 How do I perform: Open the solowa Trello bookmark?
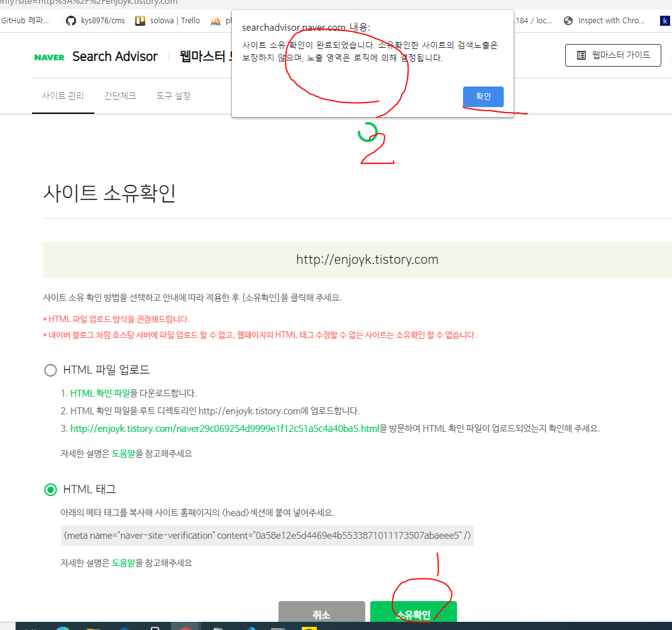click(x=168, y=21)
